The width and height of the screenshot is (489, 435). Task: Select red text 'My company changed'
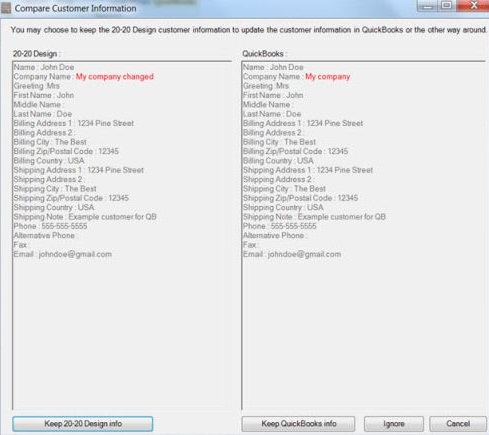click(115, 77)
